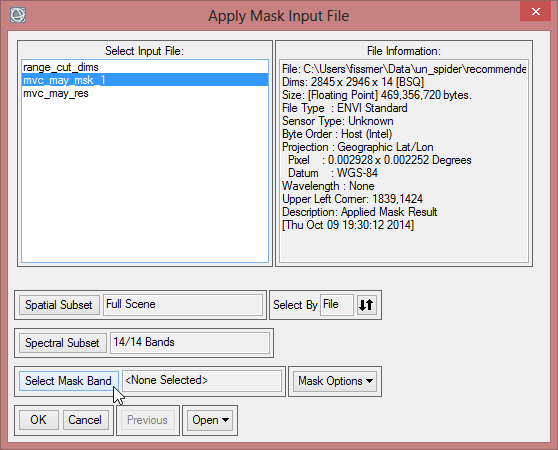Screen dimensions: 558x450
Task: Open the Spatial Subset settings
Action: click(59, 305)
